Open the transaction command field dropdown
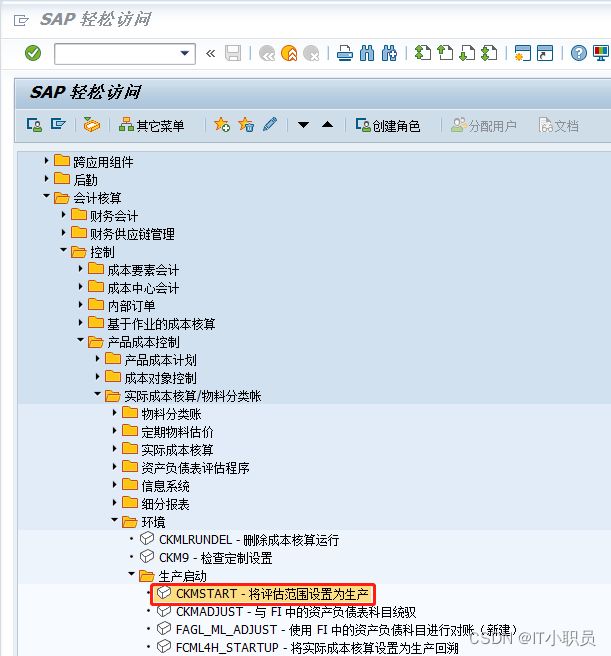 coord(185,53)
